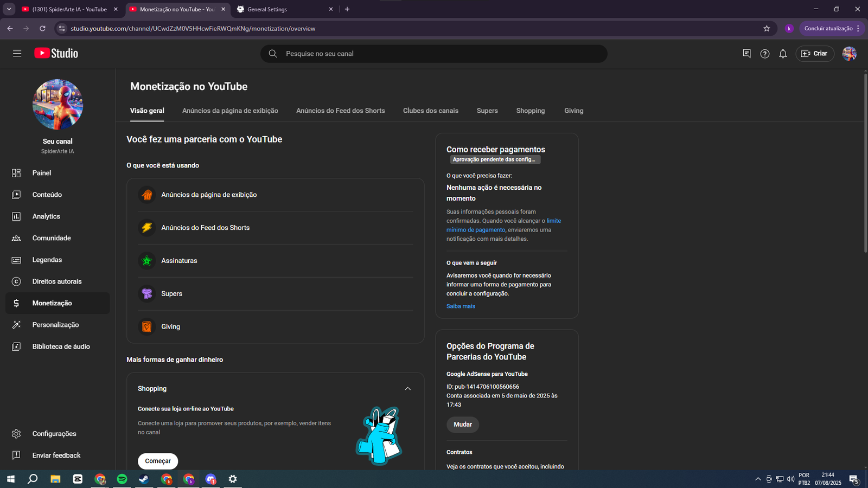Open Discord from the taskbar

(x=211, y=479)
